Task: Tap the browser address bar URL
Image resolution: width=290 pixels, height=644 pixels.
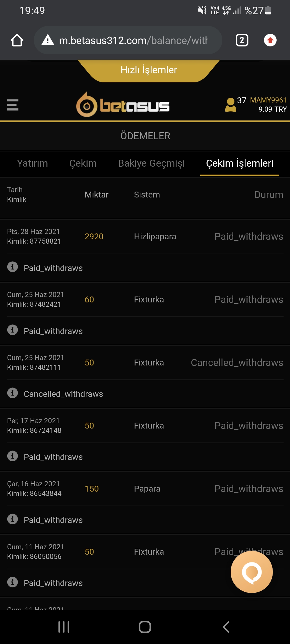Action: (133, 41)
